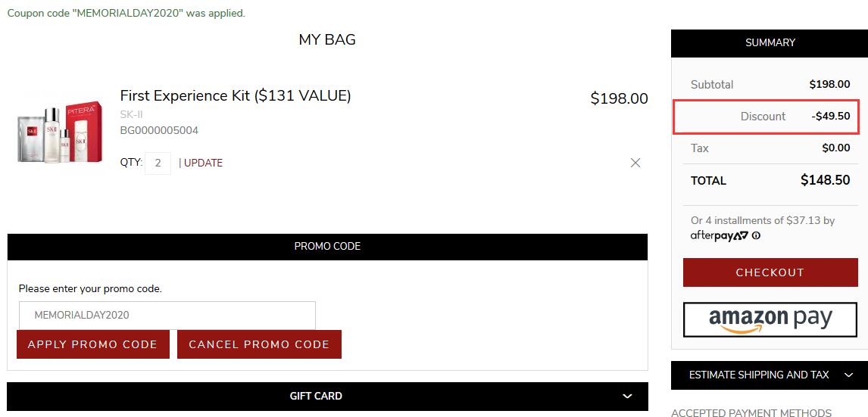The height and width of the screenshot is (417, 868).
Task: Focus the QTY quantity field
Action: pos(158,163)
